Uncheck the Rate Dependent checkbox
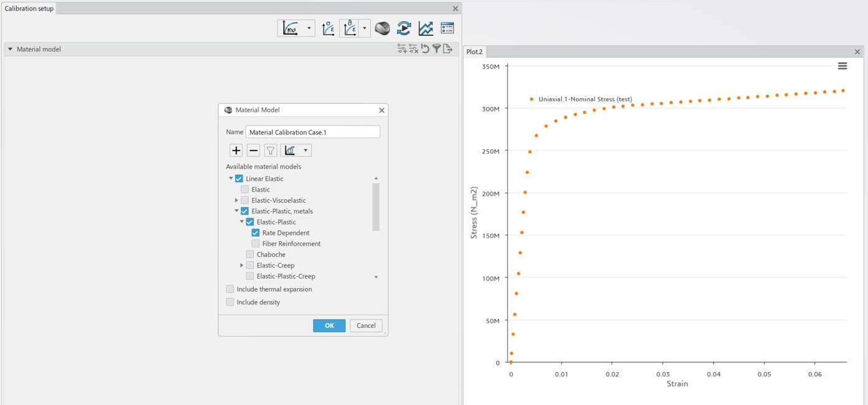This screenshot has height=405, width=868. pos(256,233)
